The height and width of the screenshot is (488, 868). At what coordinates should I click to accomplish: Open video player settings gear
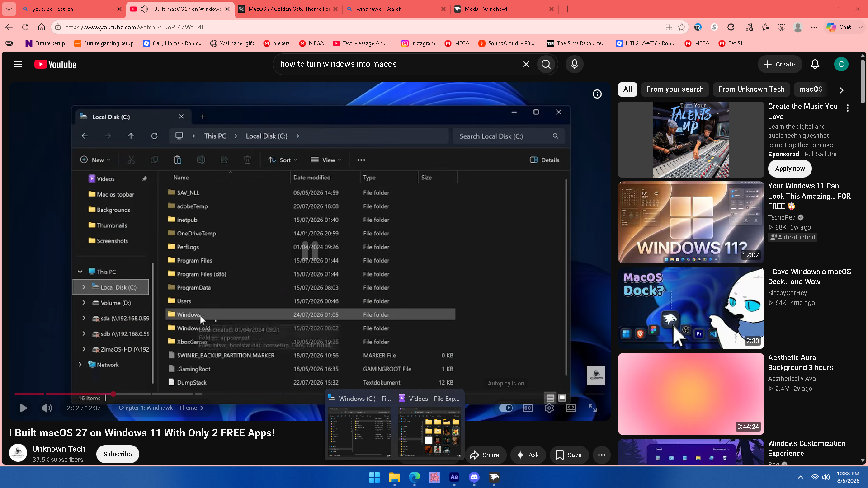549,408
